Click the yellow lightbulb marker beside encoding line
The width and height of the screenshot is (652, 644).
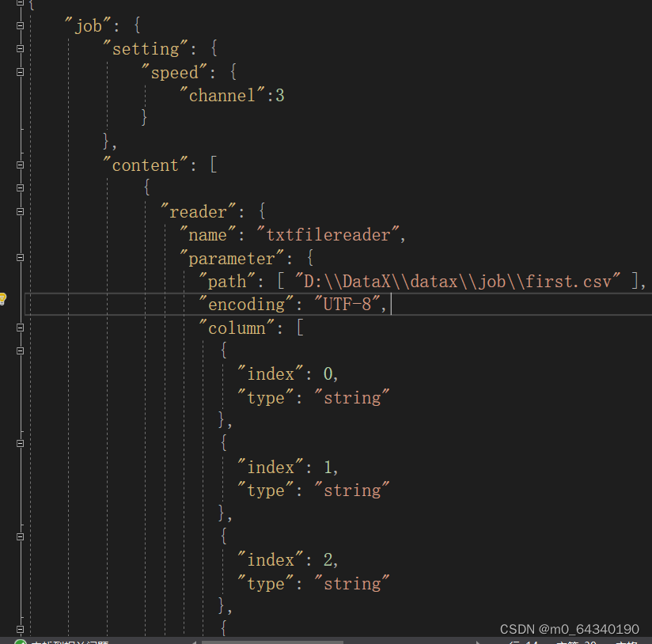tap(4, 299)
